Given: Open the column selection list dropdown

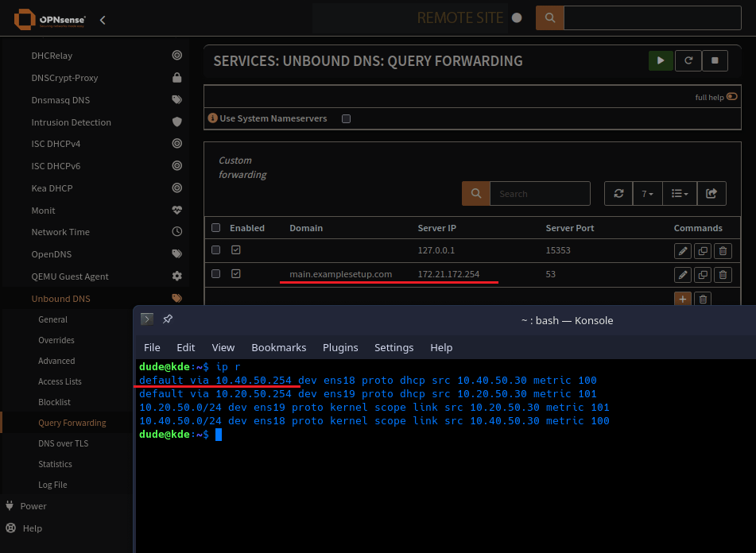Looking at the screenshot, I should click(x=680, y=194).
